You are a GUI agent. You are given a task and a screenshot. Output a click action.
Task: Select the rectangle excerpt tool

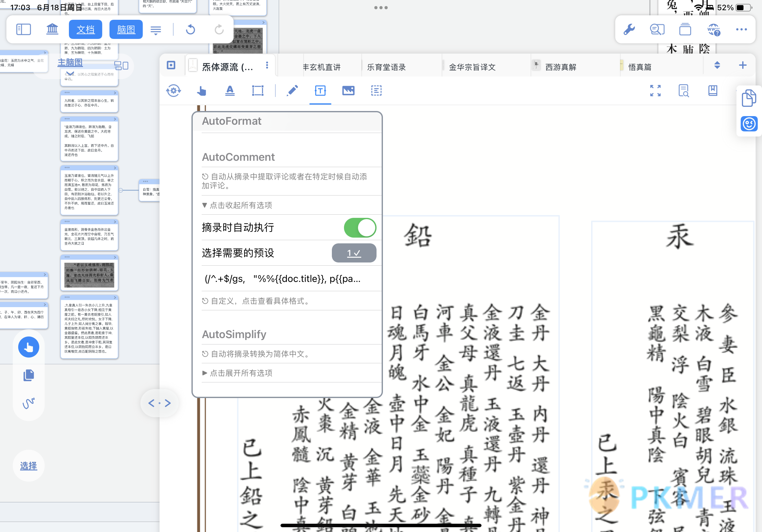(x=258, y=90)
